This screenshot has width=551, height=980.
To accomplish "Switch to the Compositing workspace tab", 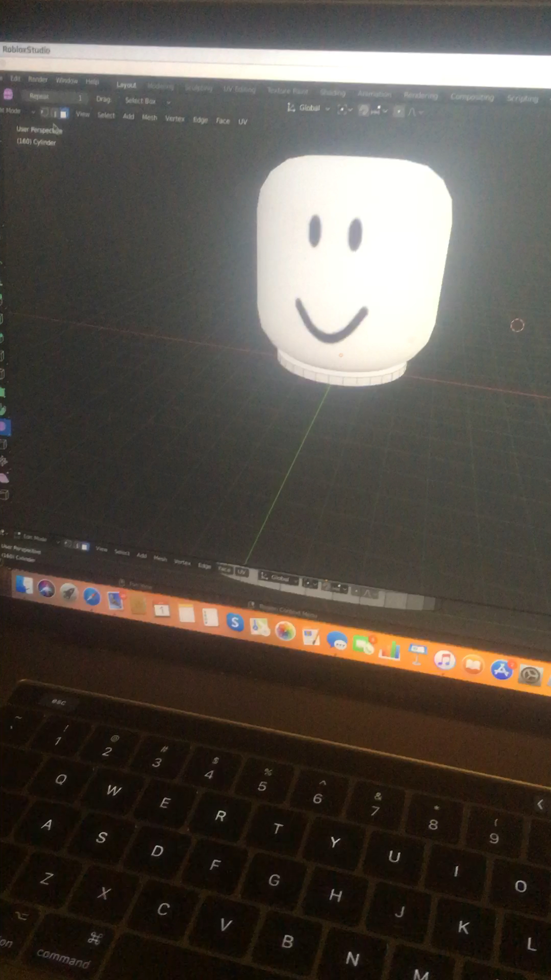I will coord(472,97).
